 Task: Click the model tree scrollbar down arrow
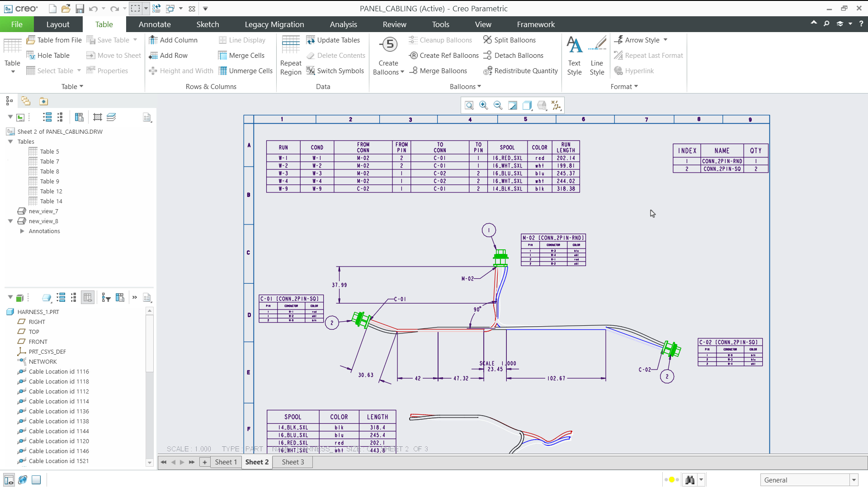150,462
